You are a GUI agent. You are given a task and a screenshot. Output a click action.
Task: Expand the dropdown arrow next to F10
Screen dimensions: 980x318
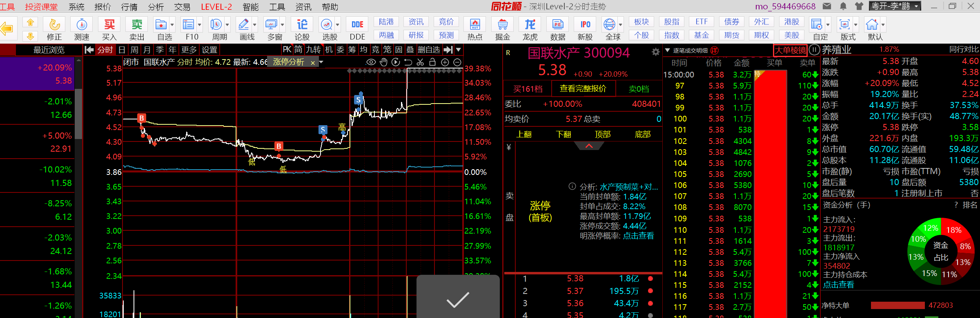tap(199, 25)
